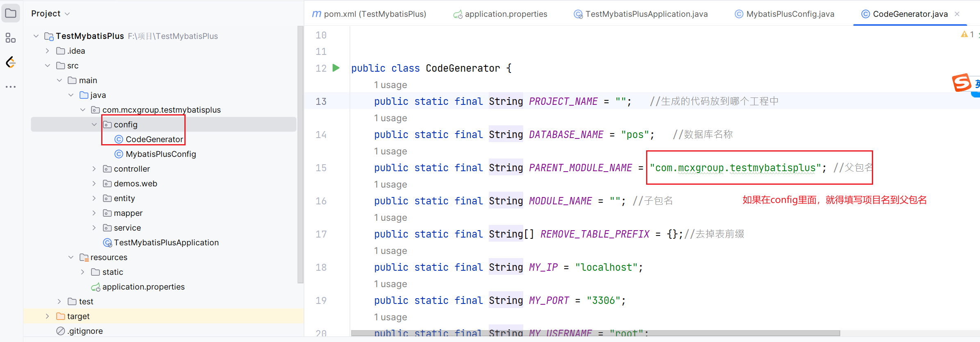Collapse the config package chevron
Screen dimensions: 980x342
click(94, 125)
